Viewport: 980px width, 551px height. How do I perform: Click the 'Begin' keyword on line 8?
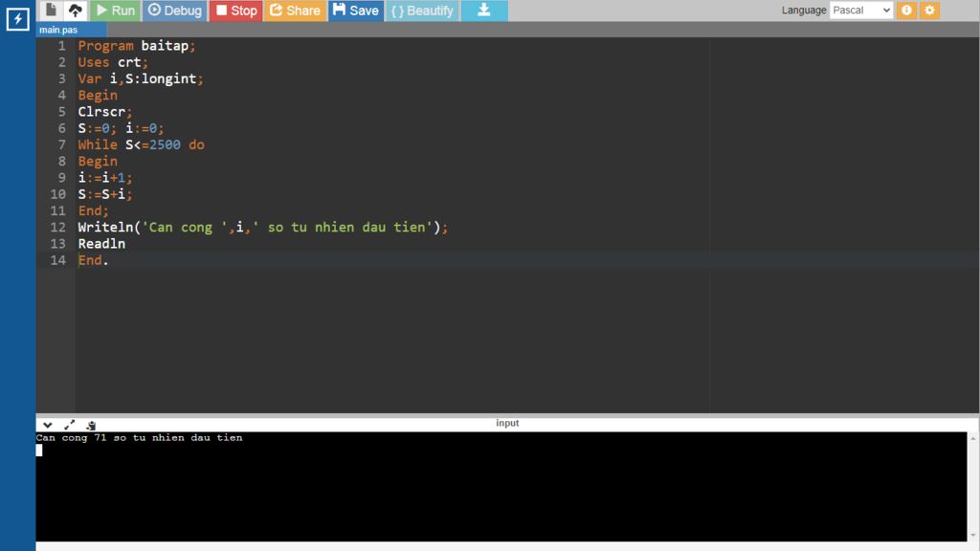point(98,161)
